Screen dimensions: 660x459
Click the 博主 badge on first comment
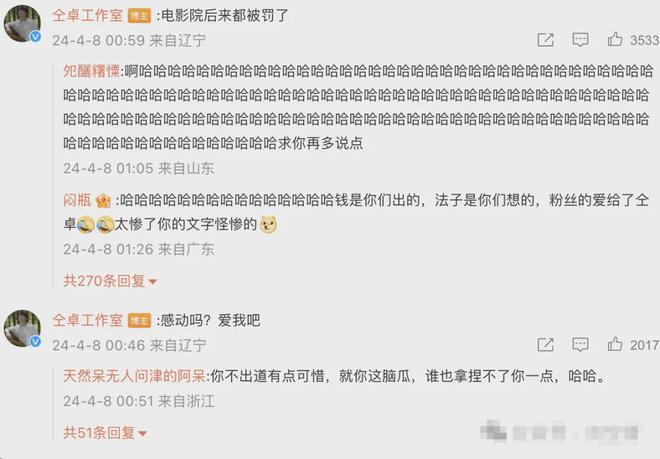pyautogui.click(x=139, y=16)
